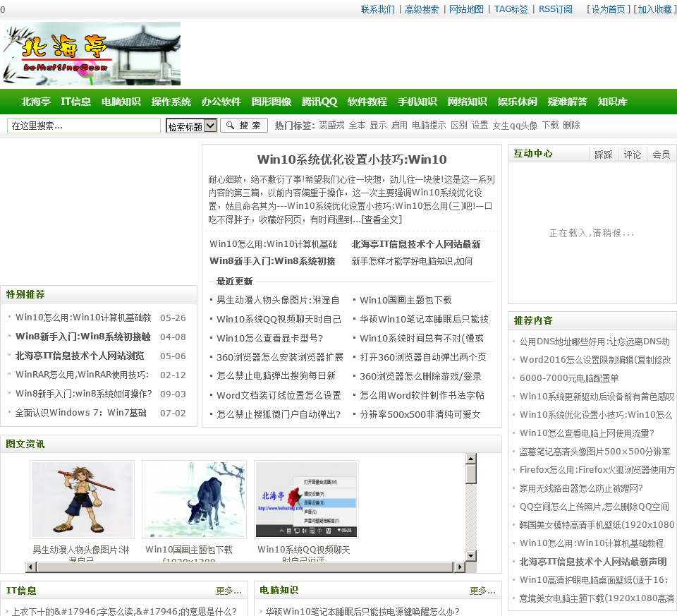This screenshot has width=677, height=616.
Task: Click the scroll-up arrow in 图文资讯
Action: 471,459
